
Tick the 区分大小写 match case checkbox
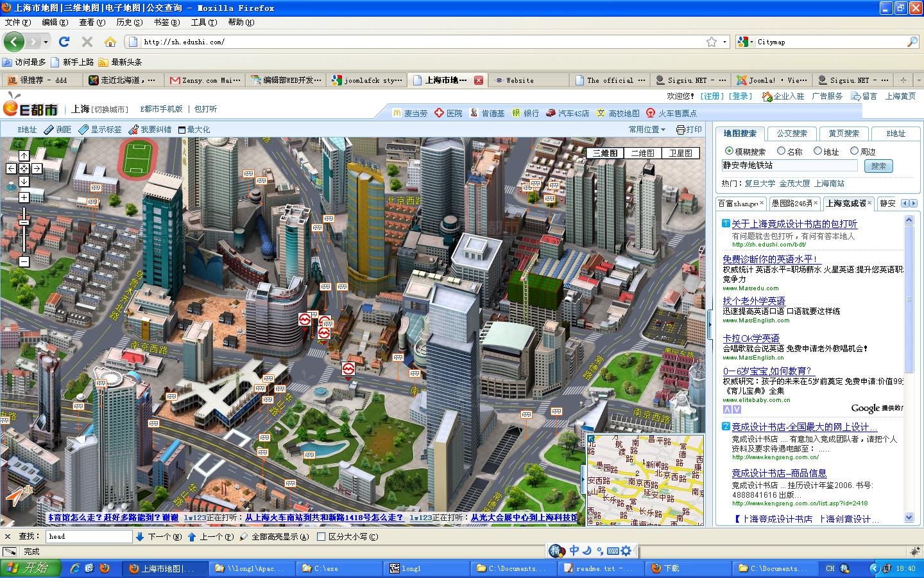click(321, 537)
